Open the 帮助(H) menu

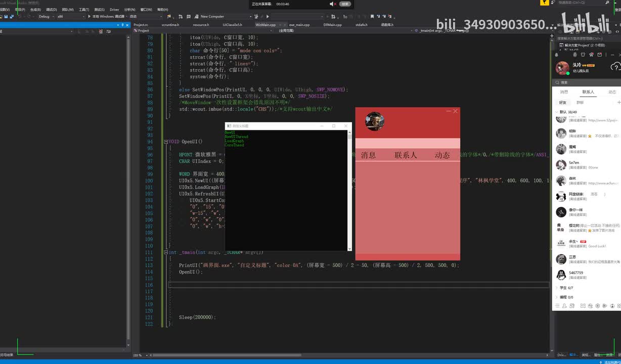point(162,9)
